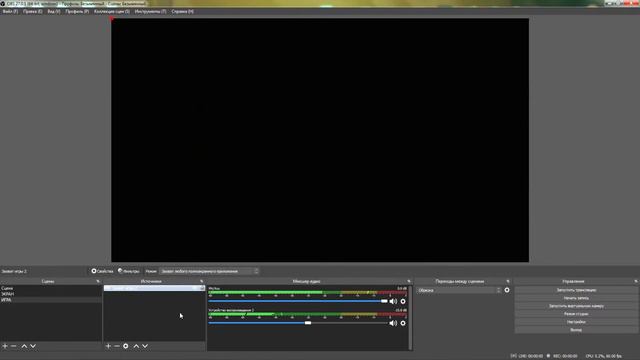Toggle source visibility eye in Sources list

tap(196, 288)
